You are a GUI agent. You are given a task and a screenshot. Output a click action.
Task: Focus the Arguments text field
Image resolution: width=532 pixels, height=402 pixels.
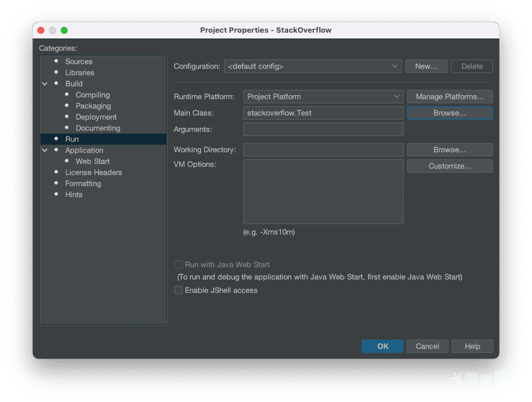323,130
